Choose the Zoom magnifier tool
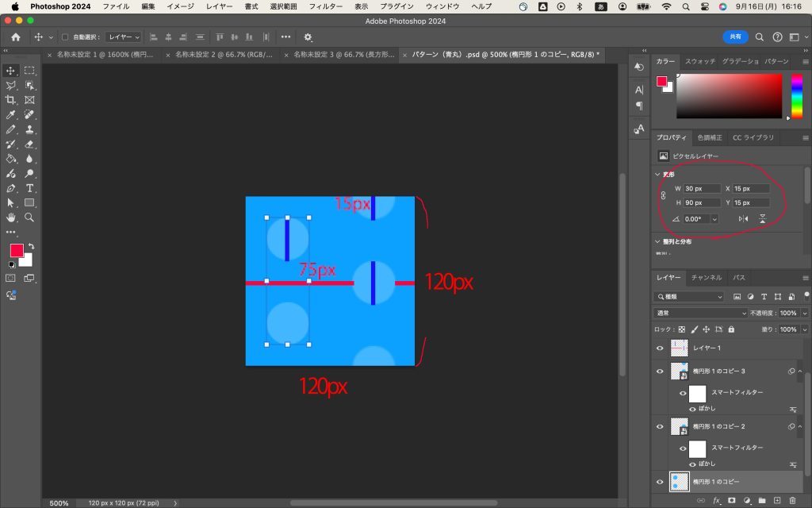This screenshot has width=812, height=508. [29, 217]
